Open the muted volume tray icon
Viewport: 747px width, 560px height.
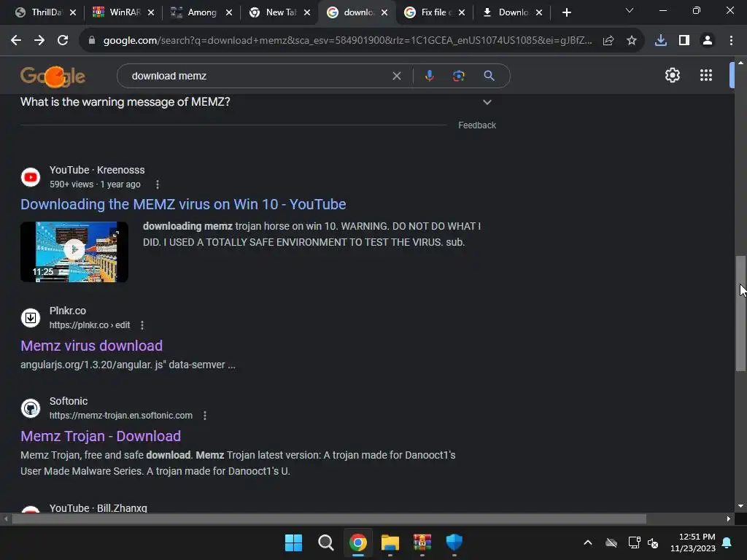coord(653,542)
